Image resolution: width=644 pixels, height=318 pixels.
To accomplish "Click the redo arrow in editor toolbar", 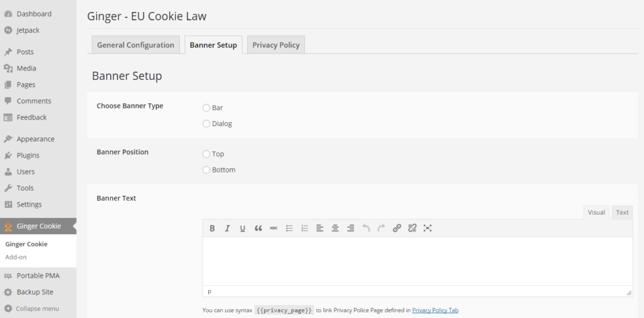I will coord(381,229).
